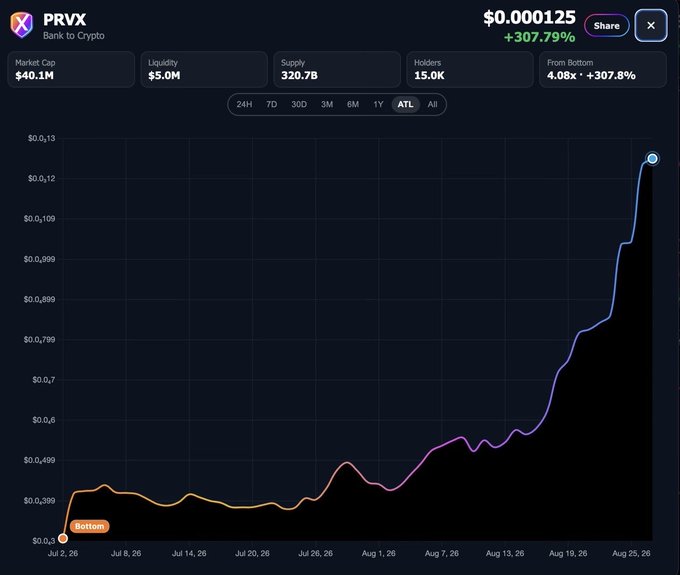The image size is (680, 575).
Task: Click the $0.000125 price text
Action: 530,18
